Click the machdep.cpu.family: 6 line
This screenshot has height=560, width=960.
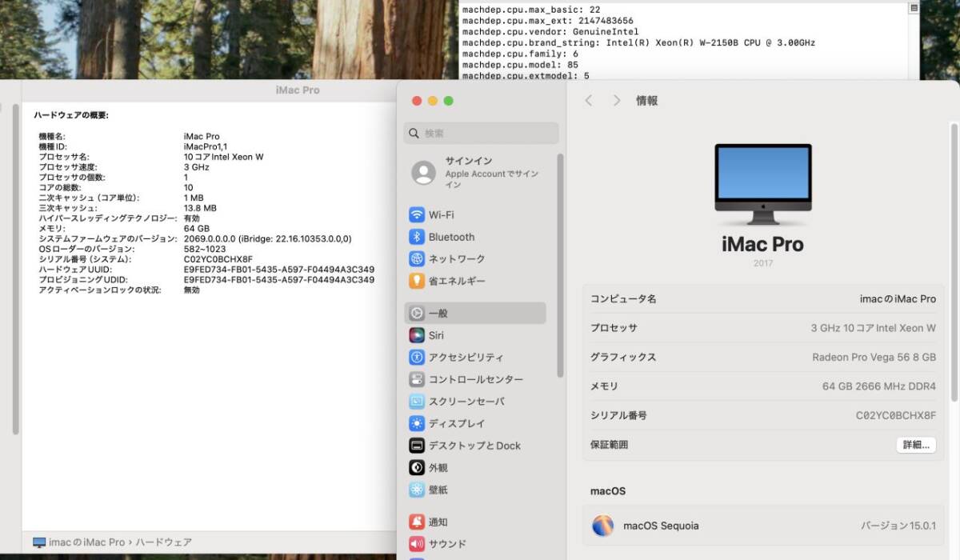click(520, 54)
